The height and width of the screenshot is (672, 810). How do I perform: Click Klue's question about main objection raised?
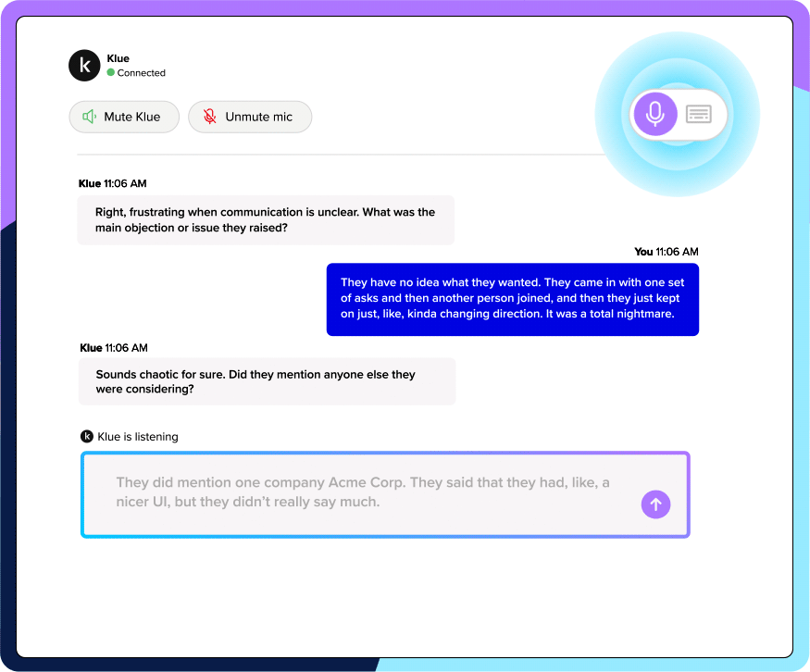tap(266, 220)
